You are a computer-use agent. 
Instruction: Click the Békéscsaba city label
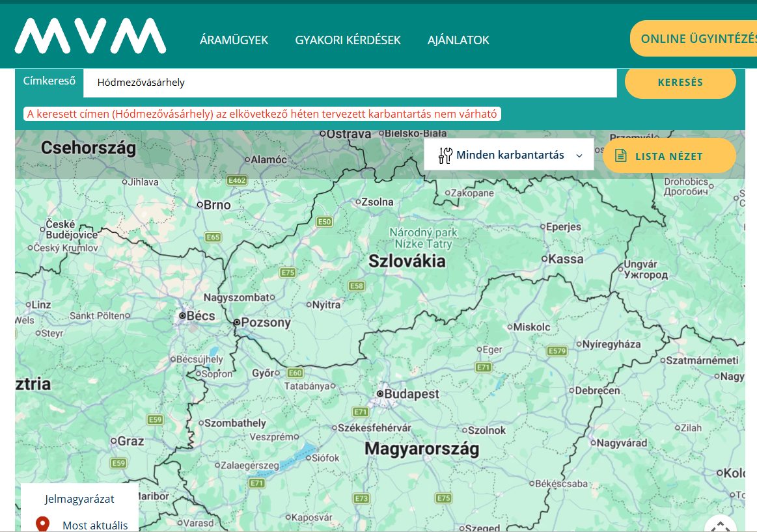pyautogui.click(x=562, y=483)
